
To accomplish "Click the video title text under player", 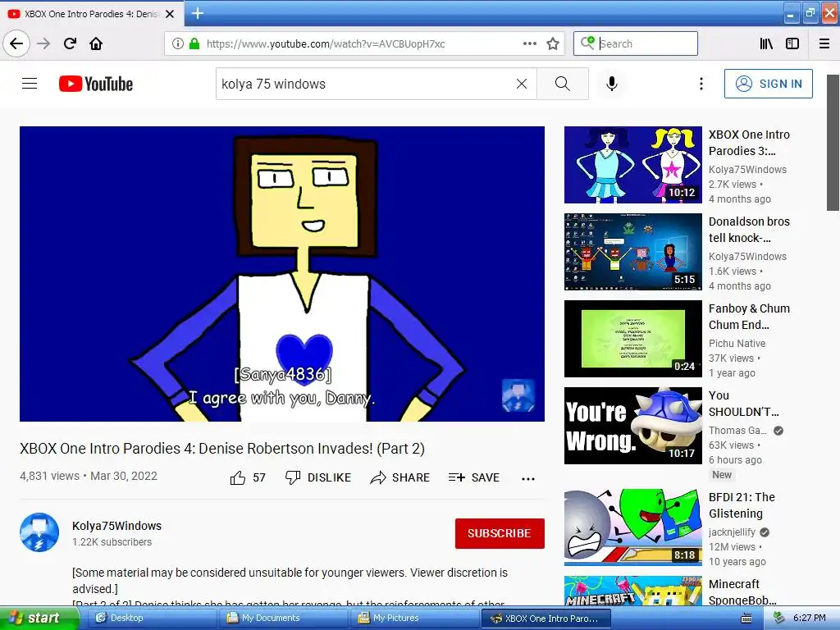I will click(221, 449).
